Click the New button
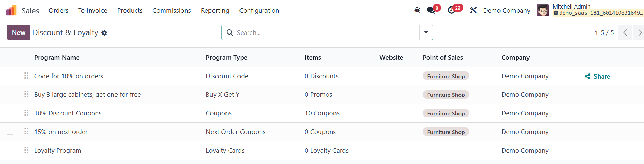The width and height of the screenshot is (644, 164). coord(18,32)
